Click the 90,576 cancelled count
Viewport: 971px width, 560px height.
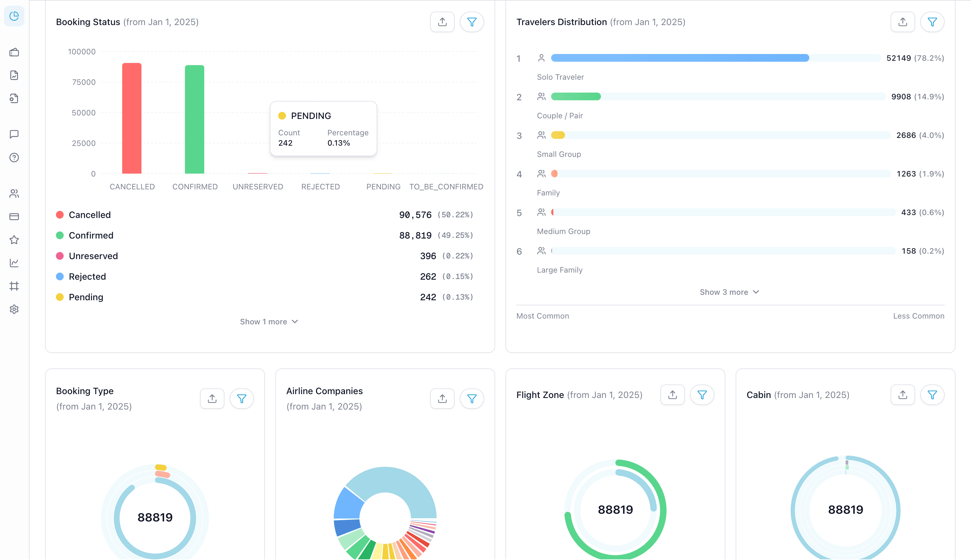click(x=415, y=215)
